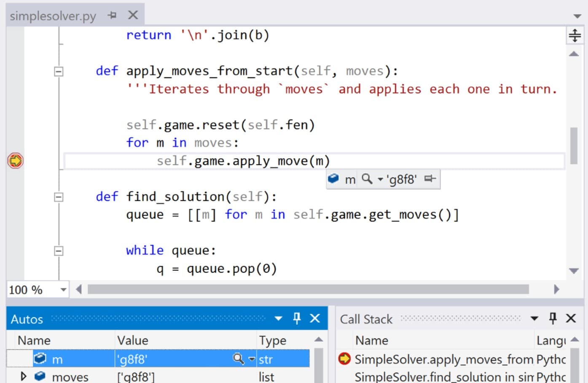Click the variable icon next to moves in Autos

[x=39, y=377]
